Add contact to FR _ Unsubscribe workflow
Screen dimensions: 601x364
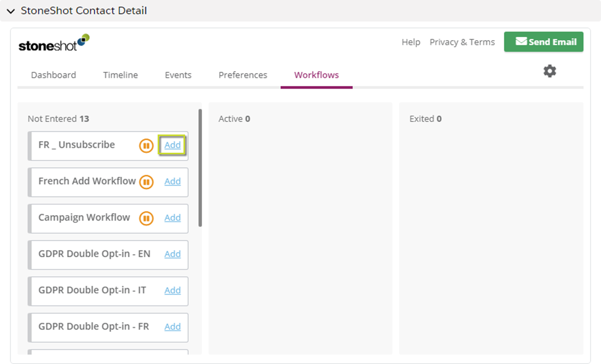tap(172, 145)
